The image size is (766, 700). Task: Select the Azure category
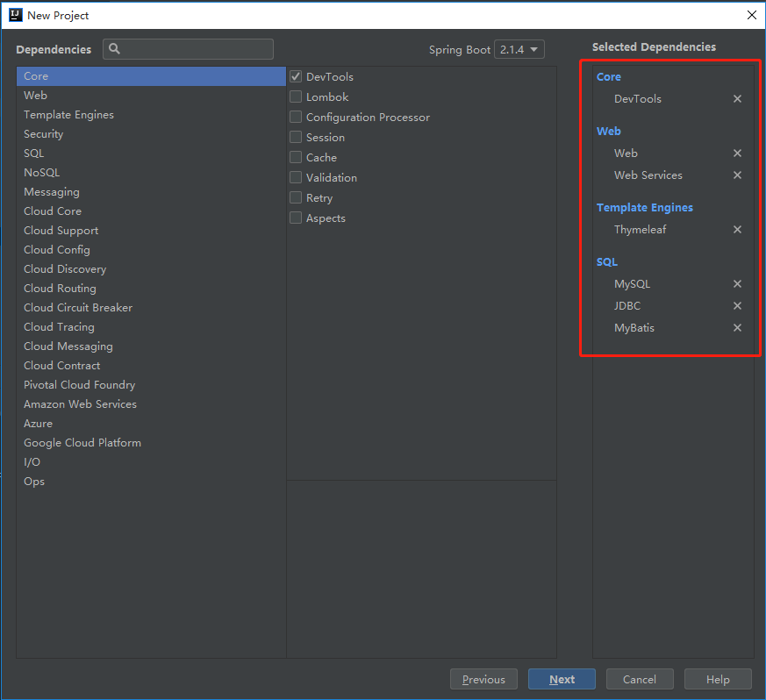(x=151, y=424)
